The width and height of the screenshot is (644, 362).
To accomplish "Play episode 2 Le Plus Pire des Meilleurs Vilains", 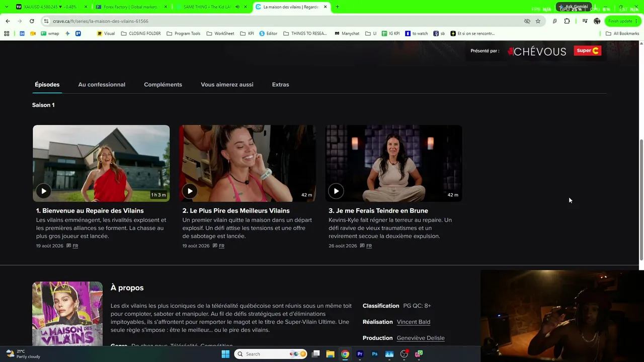I will click(x=190, y=191).
